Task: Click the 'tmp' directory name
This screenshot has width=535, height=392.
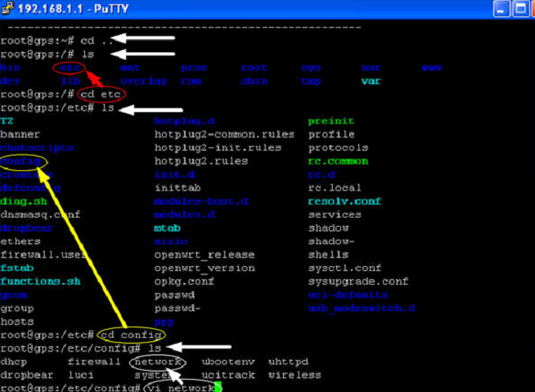Action: [x=311, y=81]
